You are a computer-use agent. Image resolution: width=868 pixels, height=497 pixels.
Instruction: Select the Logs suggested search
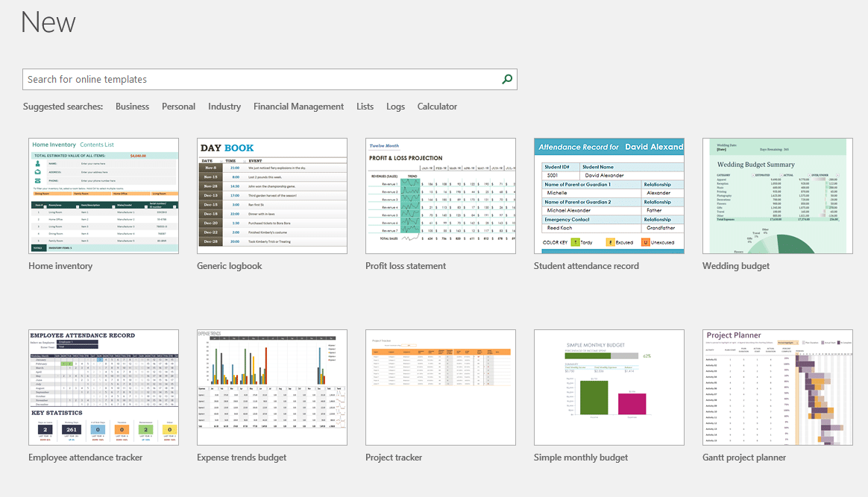(395, 106)
